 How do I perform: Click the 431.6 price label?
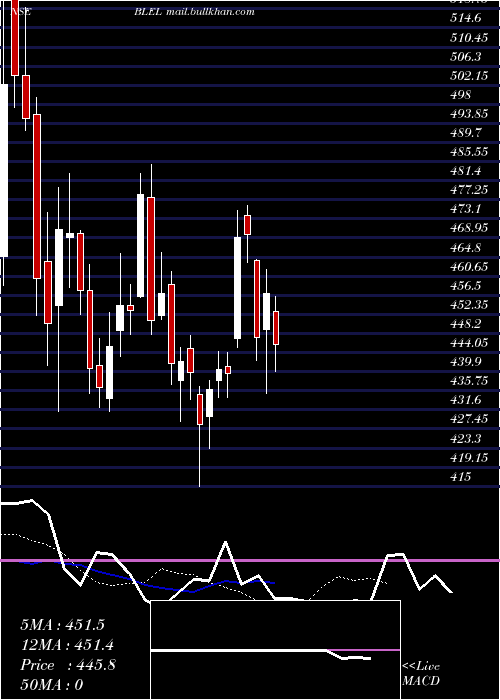[x=466, y=400]
